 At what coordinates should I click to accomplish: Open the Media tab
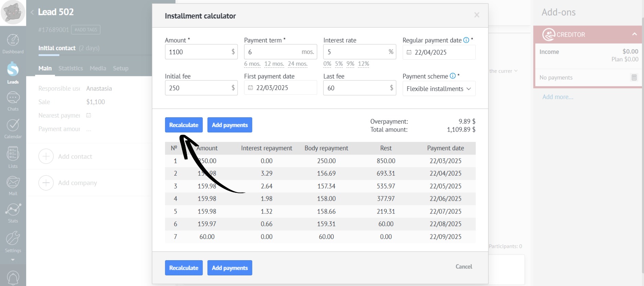tap(98, 68)
